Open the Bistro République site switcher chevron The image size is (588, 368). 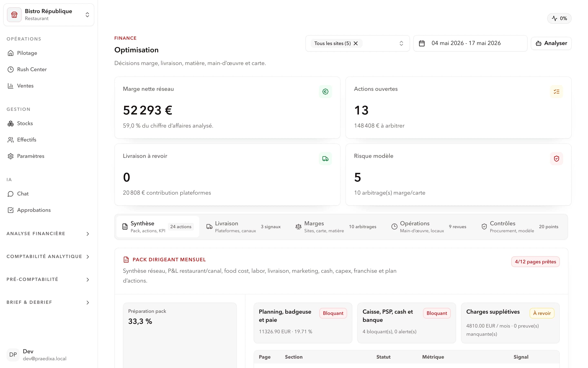[x=87, y=15]
